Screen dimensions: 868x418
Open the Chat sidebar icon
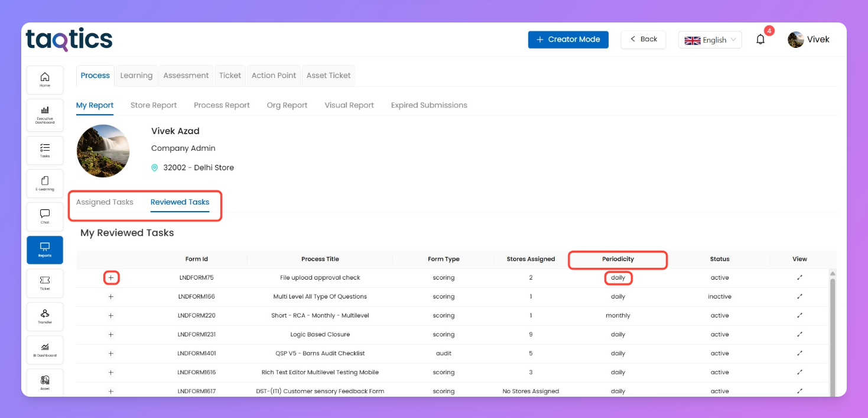coord(45,216)
